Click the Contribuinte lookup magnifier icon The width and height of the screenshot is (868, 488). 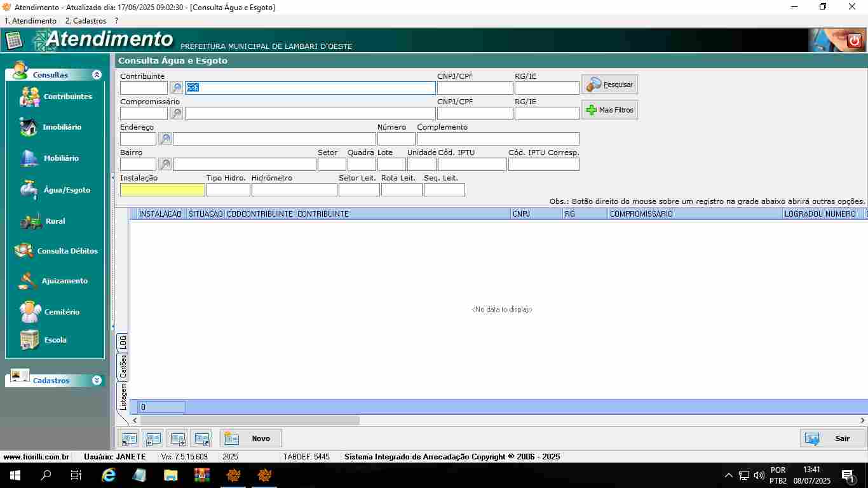coord(176,88)
